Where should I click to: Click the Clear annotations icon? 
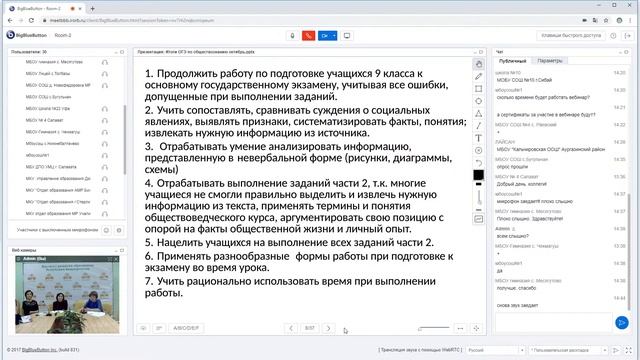coord(479,151)
